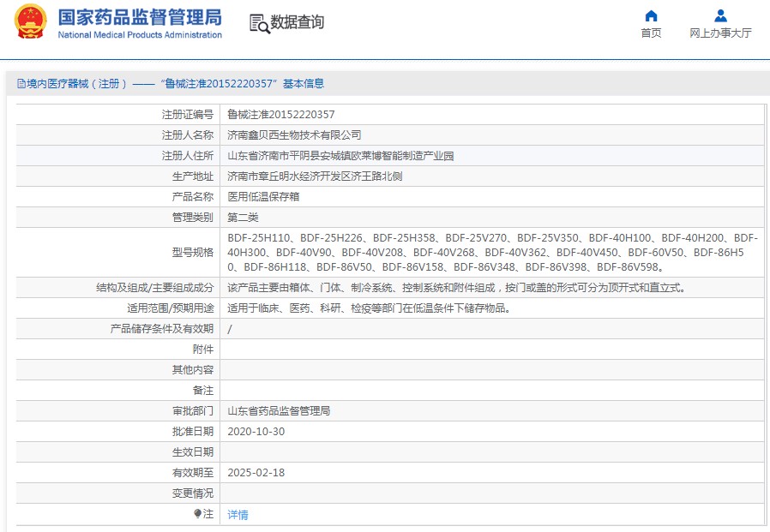Select production address 济南市章丘明水经济开发区 value
The image size is (770, 532).
(315, 176)
